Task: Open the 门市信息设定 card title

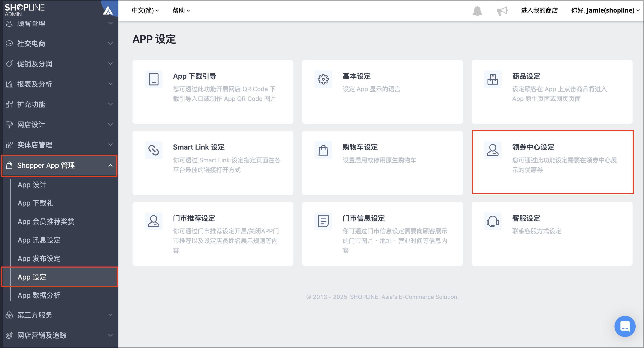Action: [x=364, y=218]
